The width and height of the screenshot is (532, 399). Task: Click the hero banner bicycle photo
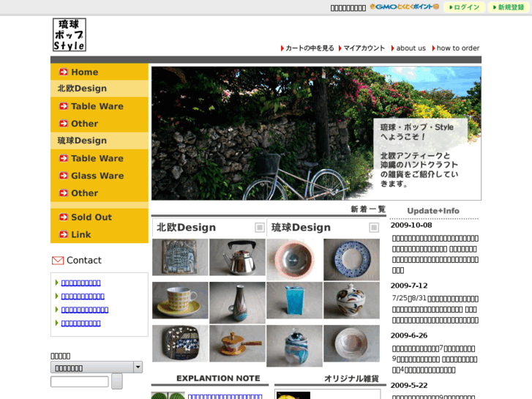[316, 133]
